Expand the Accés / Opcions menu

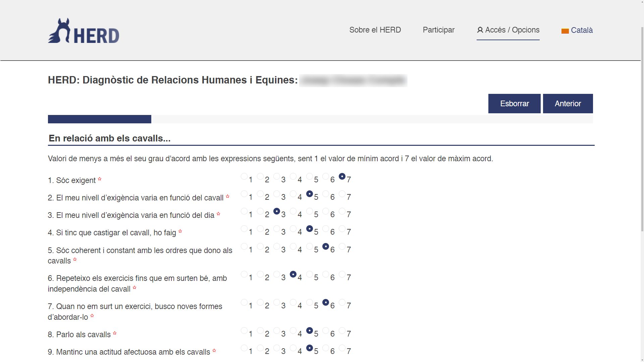click(512, 30)
